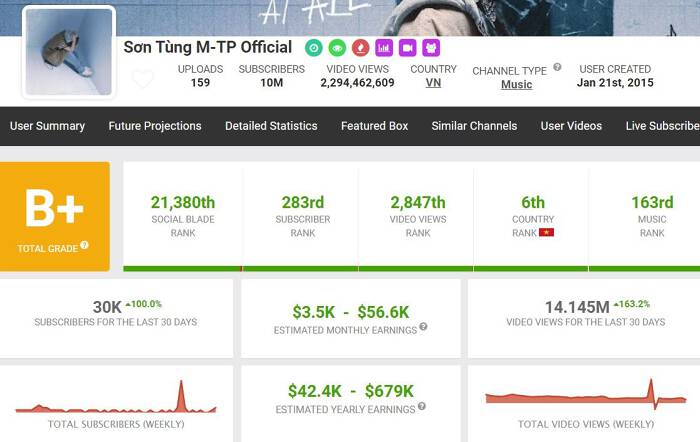Click the Music channel type link
The image size is (700, 442).
click(516, 85)
